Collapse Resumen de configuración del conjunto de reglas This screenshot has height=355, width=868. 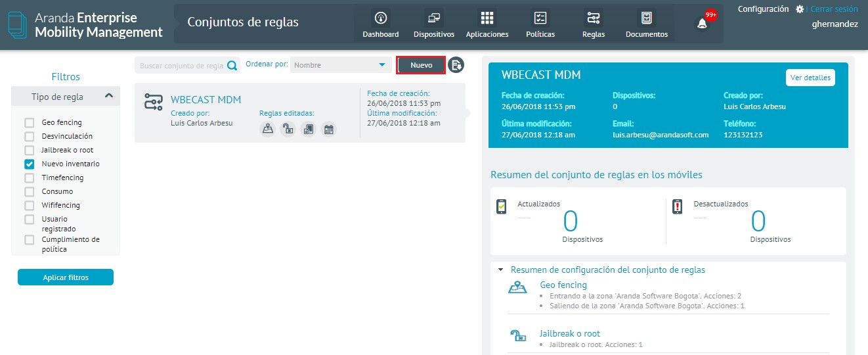(500, 270)
